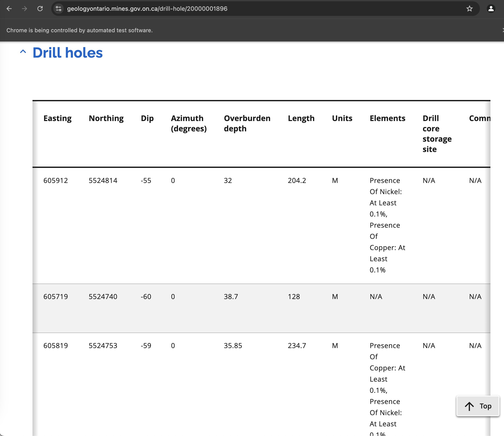Dismiss the automated test software banner
504x436 pixels.
[502, 30]
